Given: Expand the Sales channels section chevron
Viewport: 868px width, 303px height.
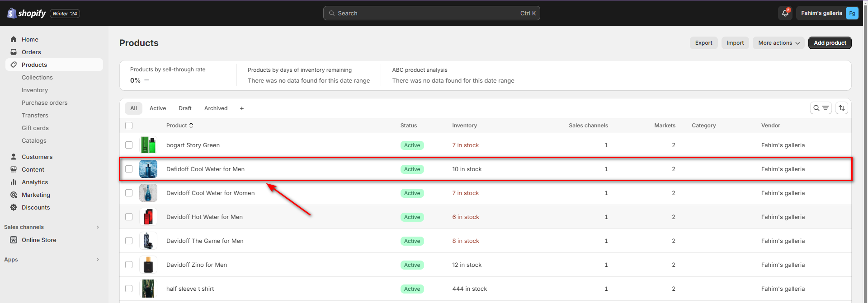Looking at the screenshot, I should click(98, 227).
